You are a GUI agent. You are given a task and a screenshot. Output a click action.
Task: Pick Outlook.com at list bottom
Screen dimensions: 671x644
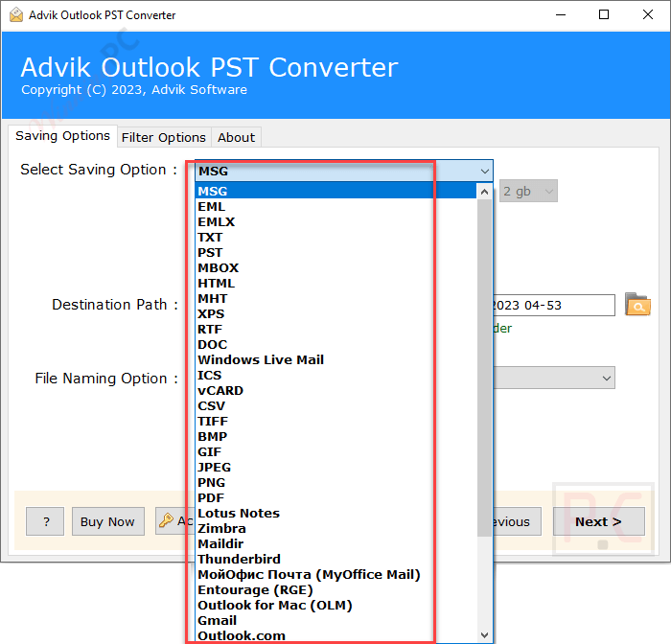(335, 636)
